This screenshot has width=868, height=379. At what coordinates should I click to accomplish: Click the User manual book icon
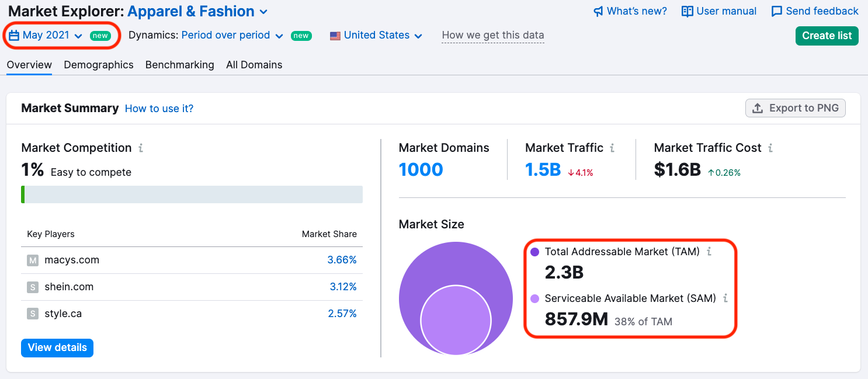click(688, 12)
